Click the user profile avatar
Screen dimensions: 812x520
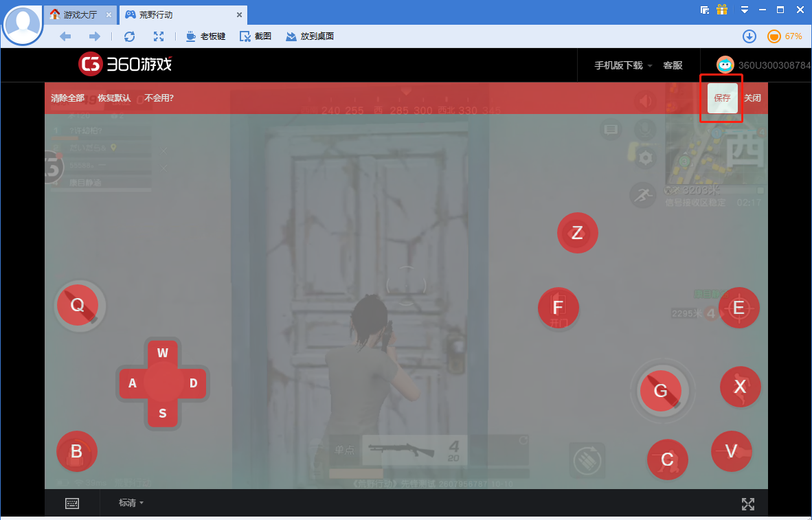coord(22,25)
